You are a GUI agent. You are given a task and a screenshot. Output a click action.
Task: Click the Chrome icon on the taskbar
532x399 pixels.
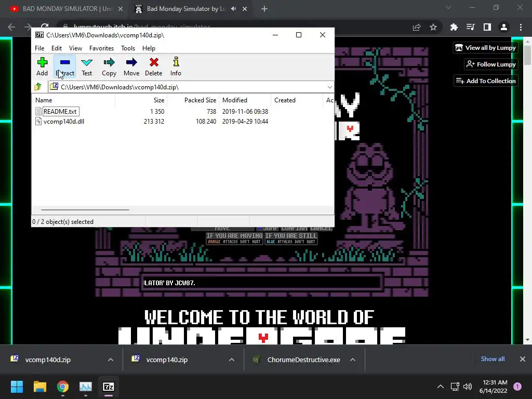pos(63,387)
